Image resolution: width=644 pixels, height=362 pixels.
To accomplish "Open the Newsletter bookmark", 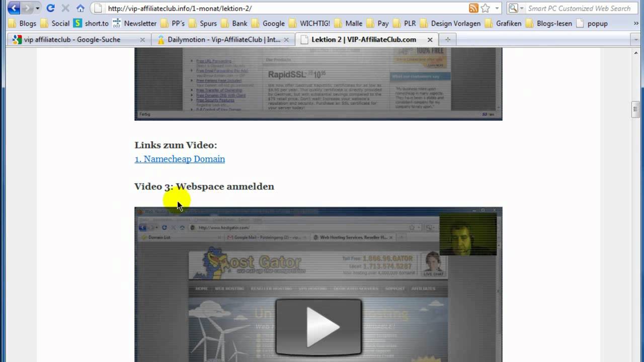I will 135,23.
